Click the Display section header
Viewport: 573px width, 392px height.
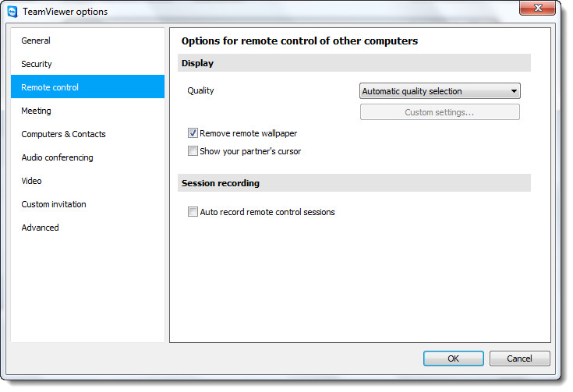pyautogui.click(x=354, y=63)
